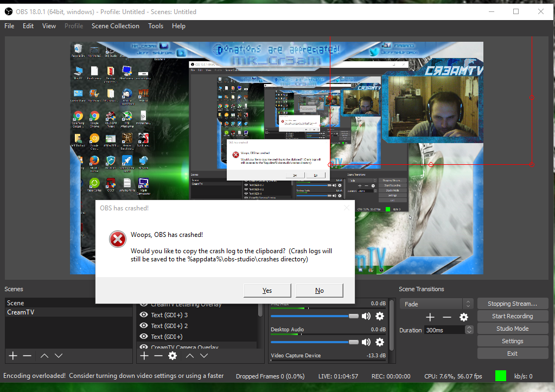The width and height of the screenshot is (555, 392).
Task: Click the green stream status indicator
Action: 501,376
